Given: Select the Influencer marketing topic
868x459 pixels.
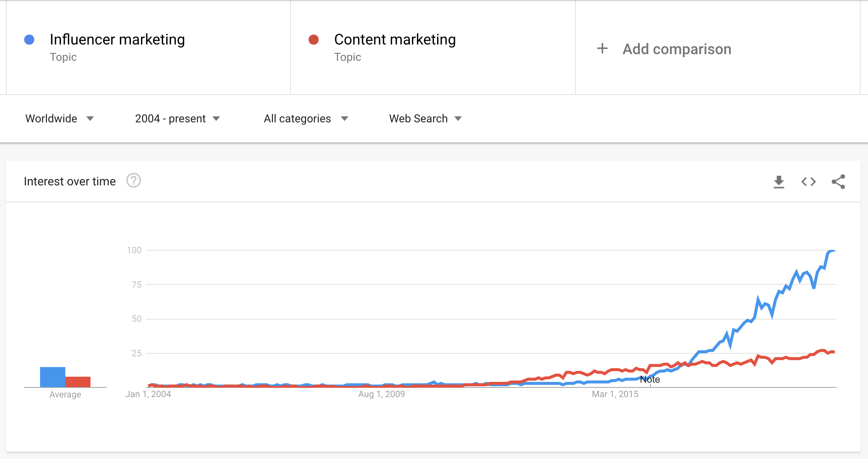Looking at the screenshot, I should (118, 39).
